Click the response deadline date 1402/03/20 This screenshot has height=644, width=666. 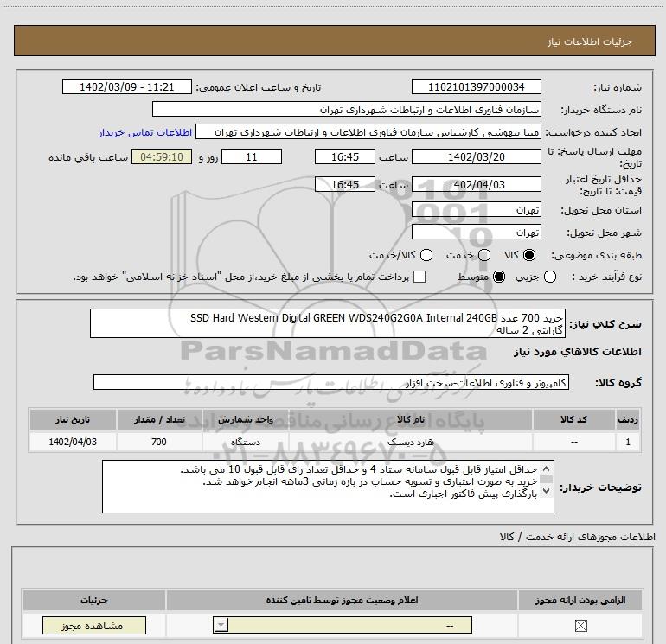pyautogui.click(x=476, y=156)
